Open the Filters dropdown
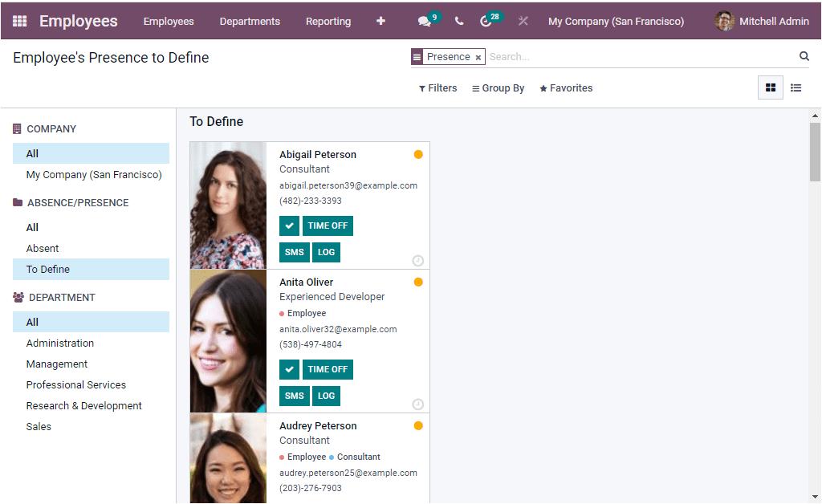822x504 pixels. [x=437, y=88]
